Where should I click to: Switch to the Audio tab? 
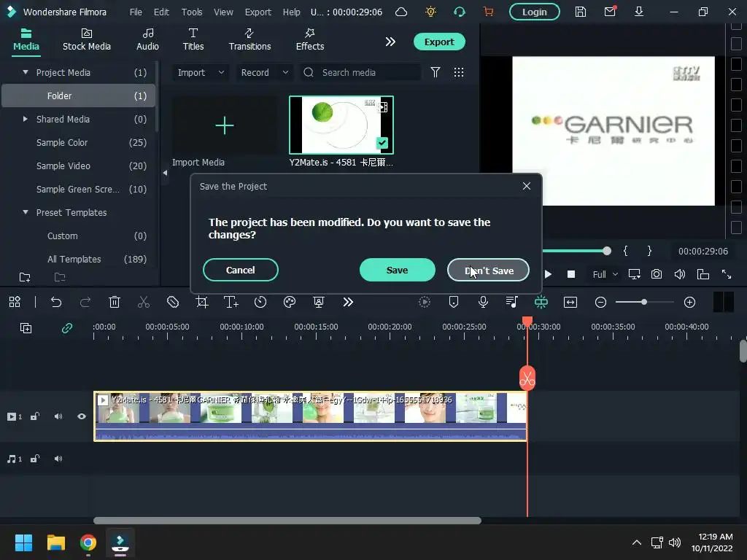click(x=147, y=39)
